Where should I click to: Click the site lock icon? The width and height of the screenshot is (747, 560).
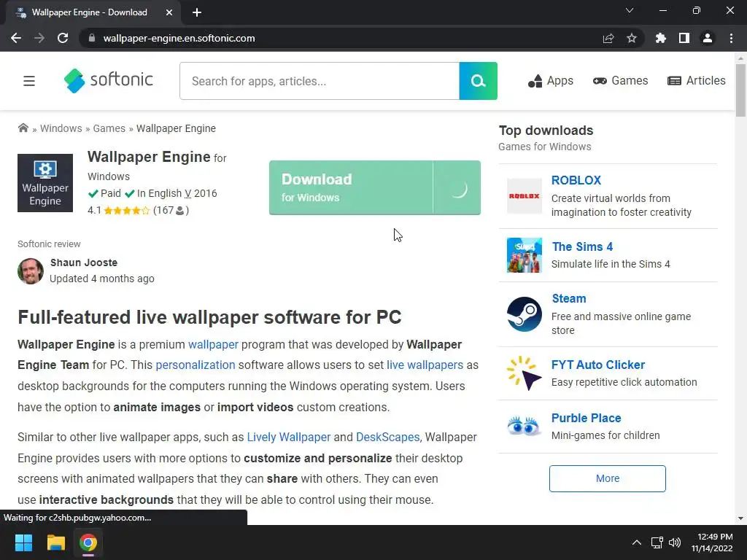(92, 38)
